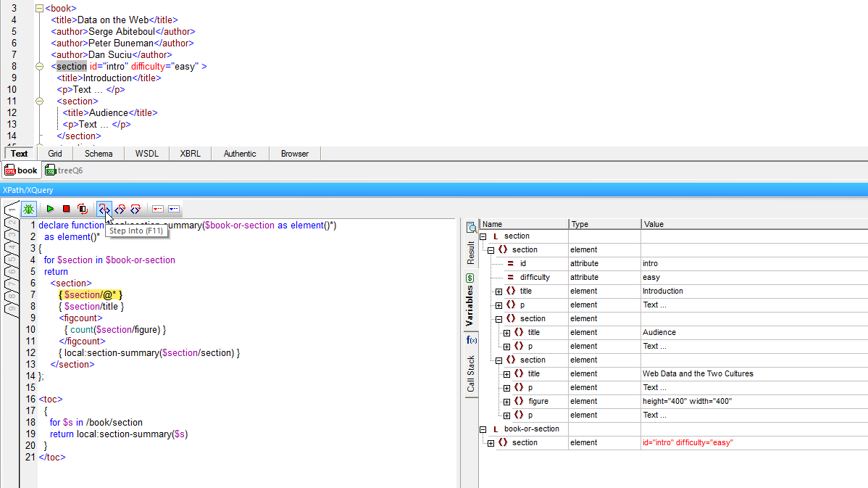Start the XQuery debugger (green bug icon)
The height and width of the screenshot is (488, 868).
coord(28,209)
